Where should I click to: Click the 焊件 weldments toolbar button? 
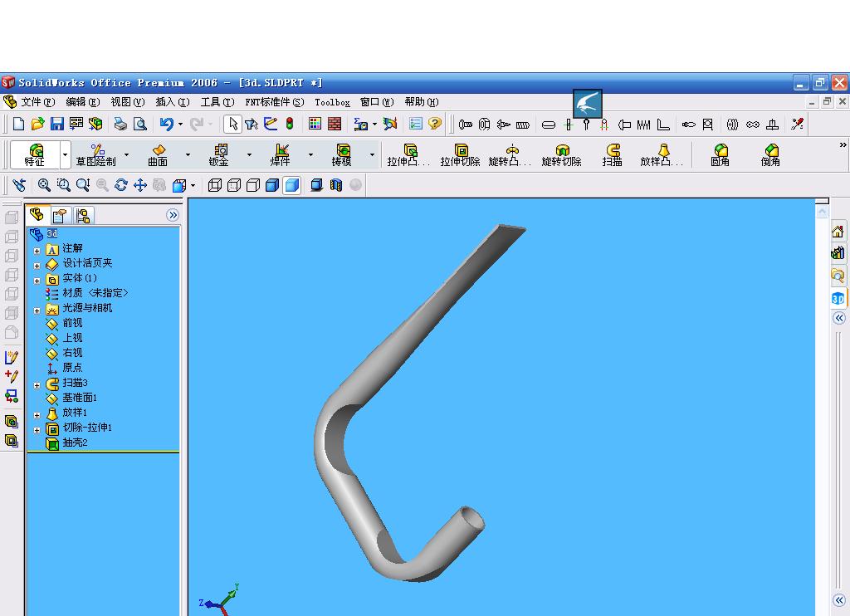click(281, 154)
